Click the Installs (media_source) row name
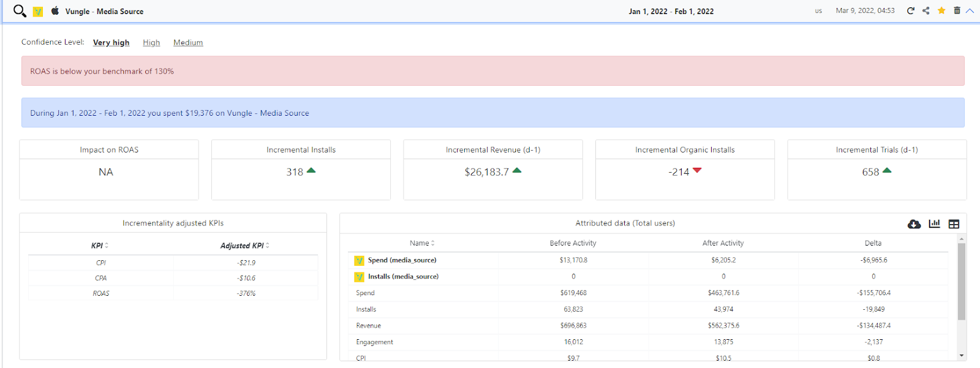 click(403, 277)
